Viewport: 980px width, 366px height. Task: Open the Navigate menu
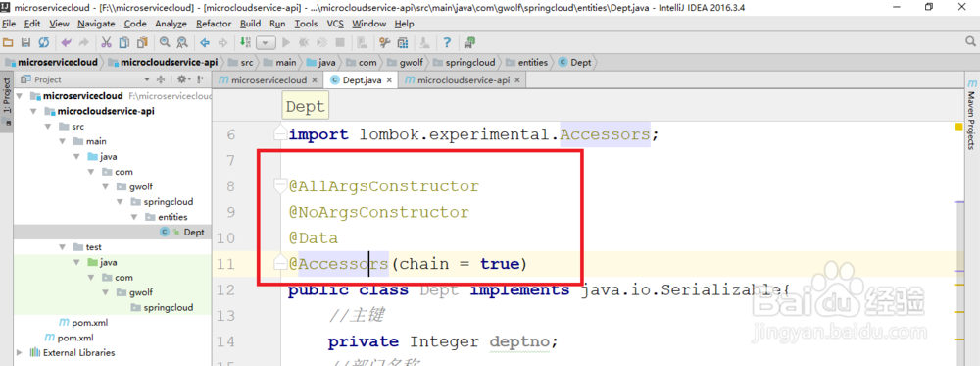pos(96,24)
